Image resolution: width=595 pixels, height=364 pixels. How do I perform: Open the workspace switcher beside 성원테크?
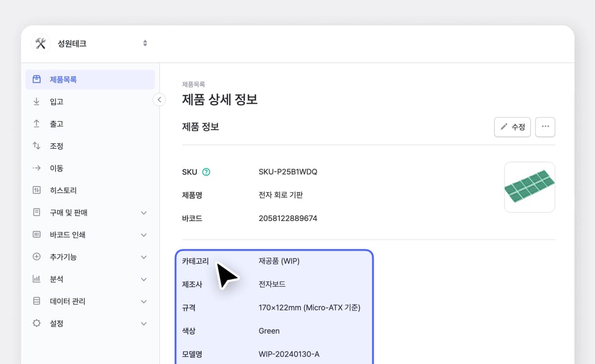(x=144, y=43)
